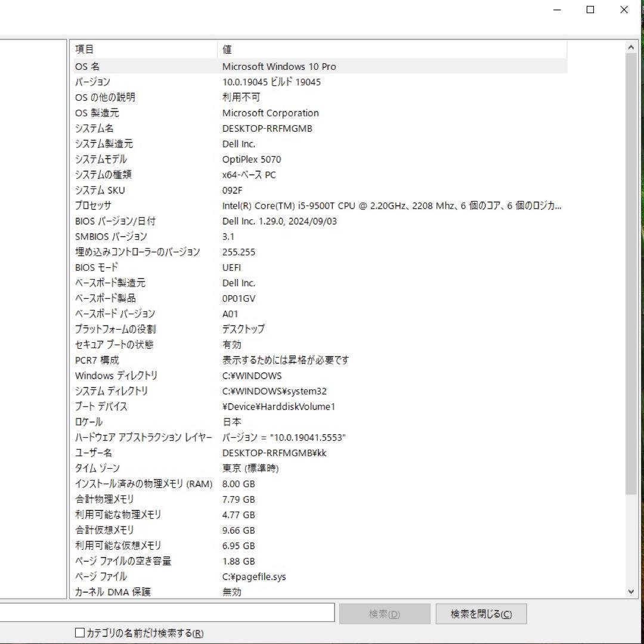
Task: Select the OS 名 row
Action: (179, 66)
